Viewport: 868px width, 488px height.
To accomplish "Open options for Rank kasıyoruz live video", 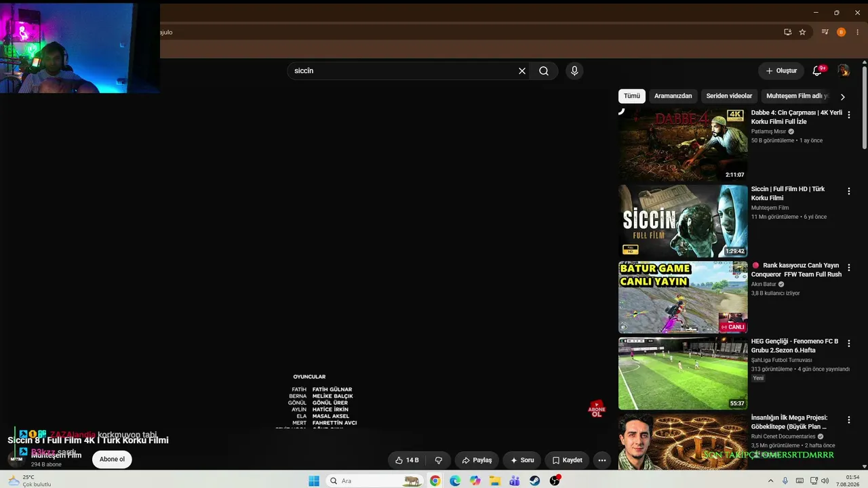I will point(848,268).
